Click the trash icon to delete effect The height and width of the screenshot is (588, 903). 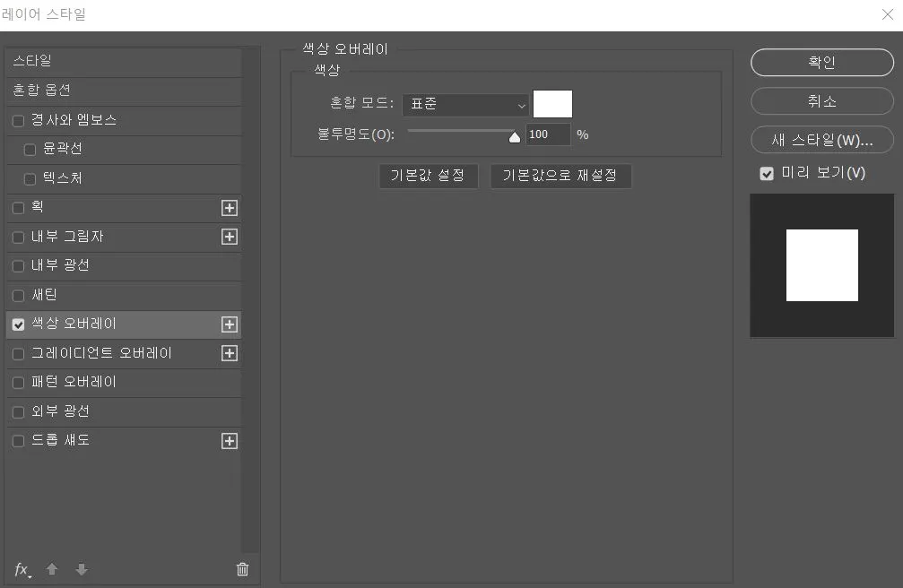coord(242,569)
